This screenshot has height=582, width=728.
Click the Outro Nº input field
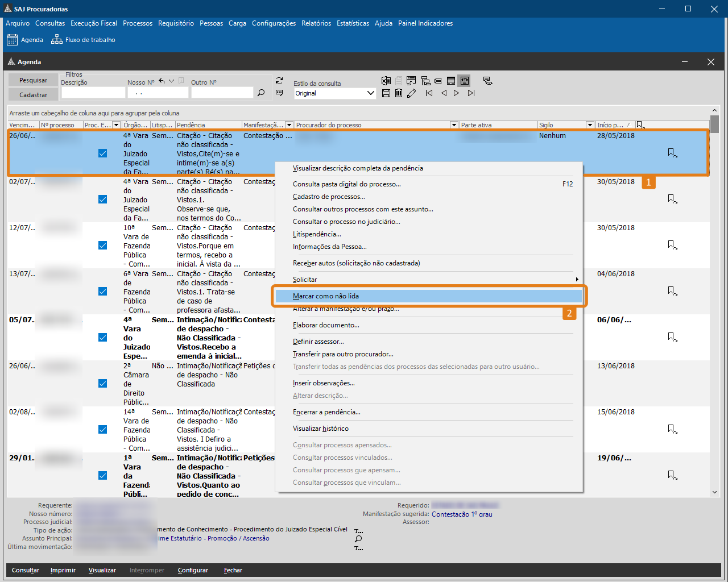[222, 92]
